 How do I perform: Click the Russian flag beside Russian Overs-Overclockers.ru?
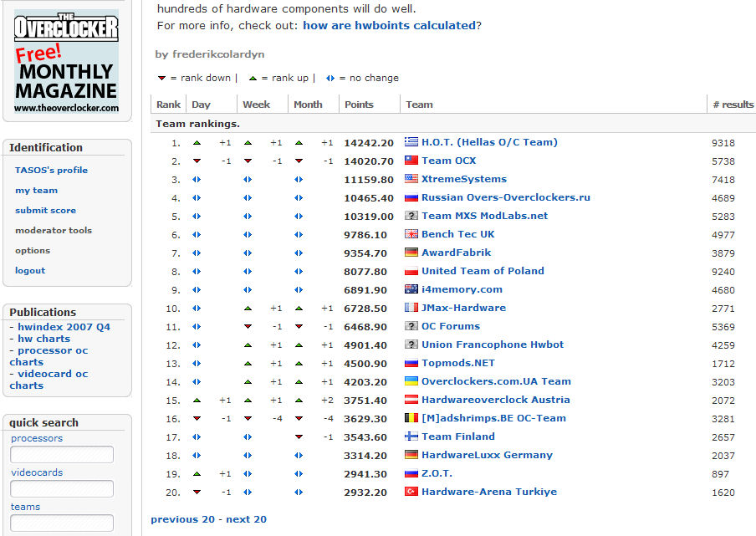coord(411,197)
